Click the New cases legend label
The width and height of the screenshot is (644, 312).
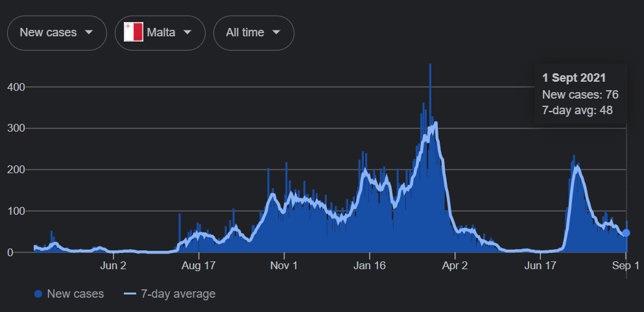75,294
